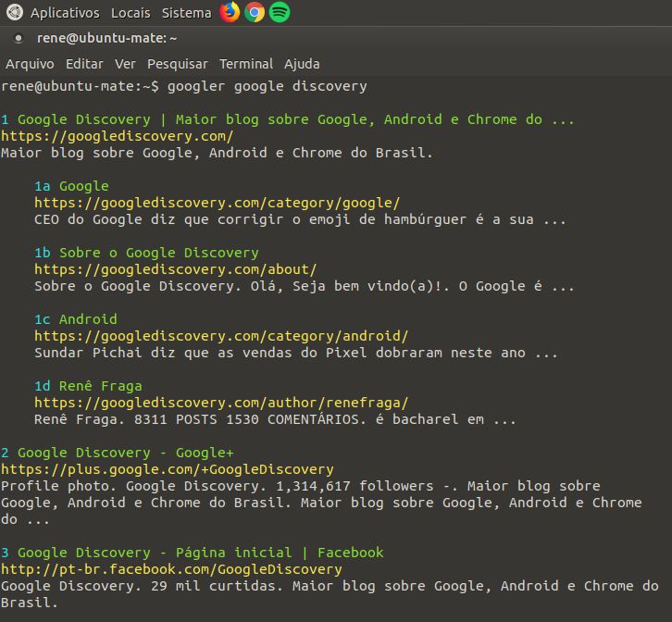Image resolution: width=672 pixels, height=622 pixels.
Task: Launch Firefox from the top panel
Action: pyautogui.click(x=230, y=12)
